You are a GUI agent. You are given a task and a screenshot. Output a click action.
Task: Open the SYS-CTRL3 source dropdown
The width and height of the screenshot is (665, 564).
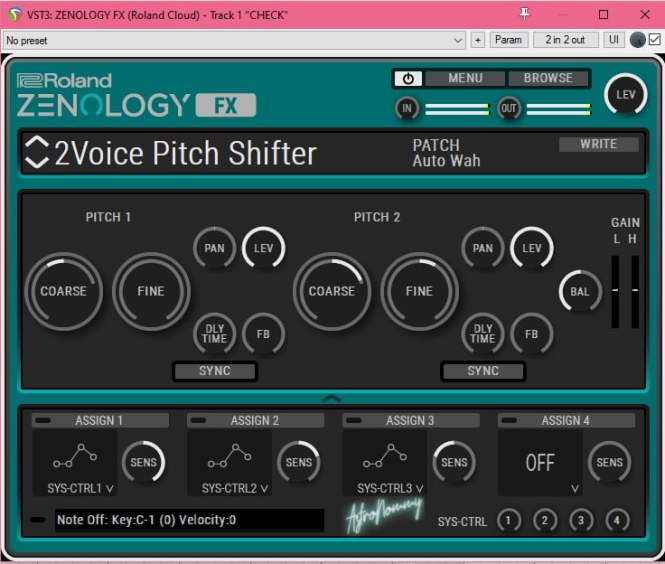click(390, 489)
